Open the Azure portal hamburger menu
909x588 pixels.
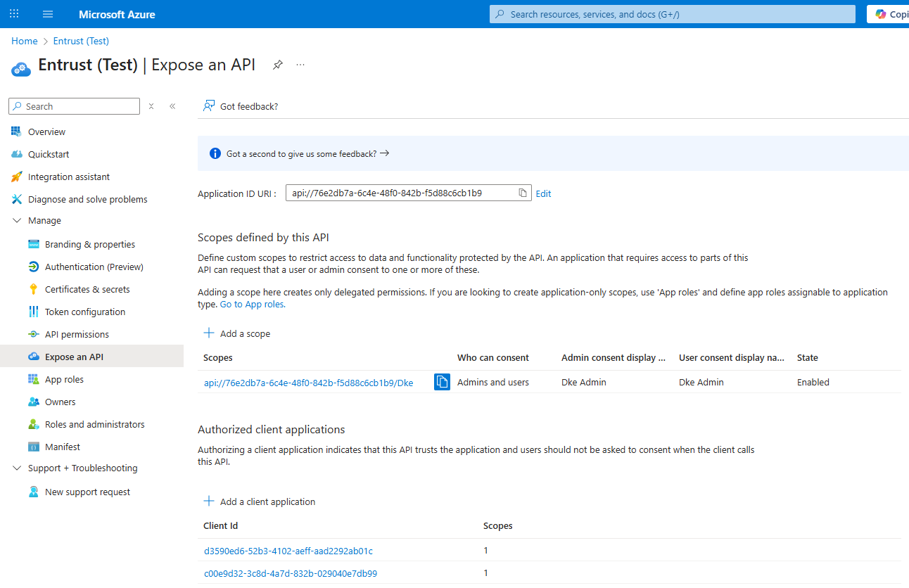[48, 14]
